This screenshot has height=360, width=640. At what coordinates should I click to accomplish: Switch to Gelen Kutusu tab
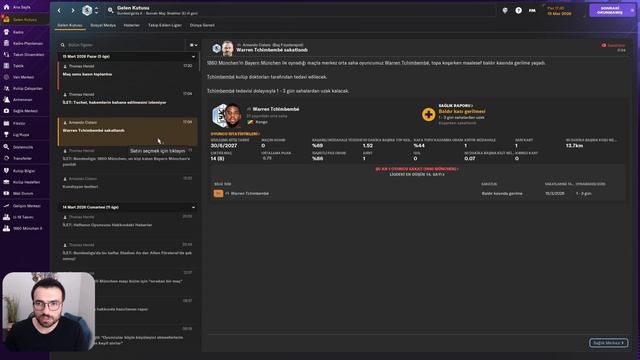(70, 25)
